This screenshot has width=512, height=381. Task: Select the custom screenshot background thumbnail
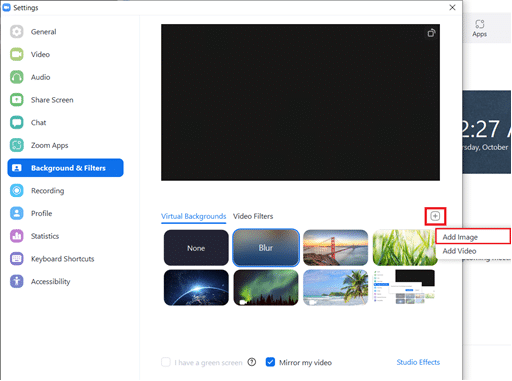pyautogui.click(x=404, y=287)
